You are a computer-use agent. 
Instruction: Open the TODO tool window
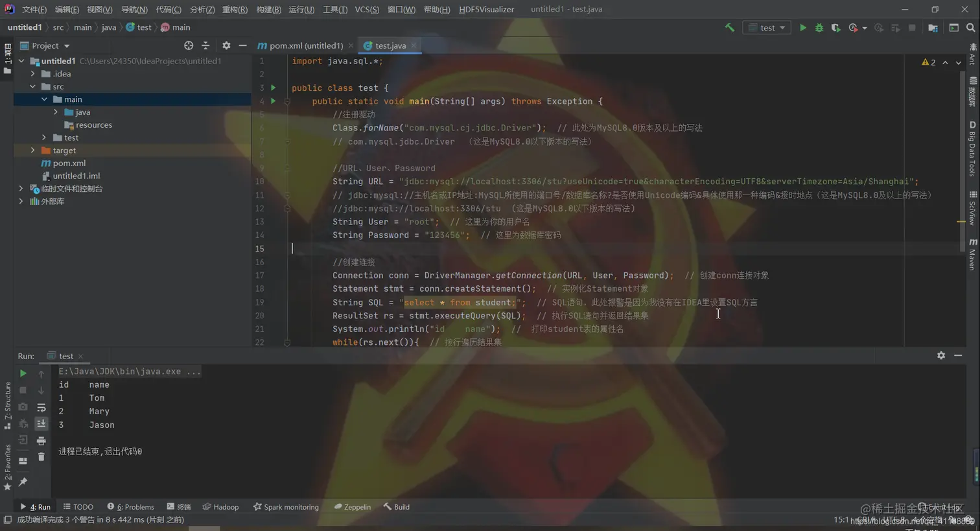pos(78,507)
